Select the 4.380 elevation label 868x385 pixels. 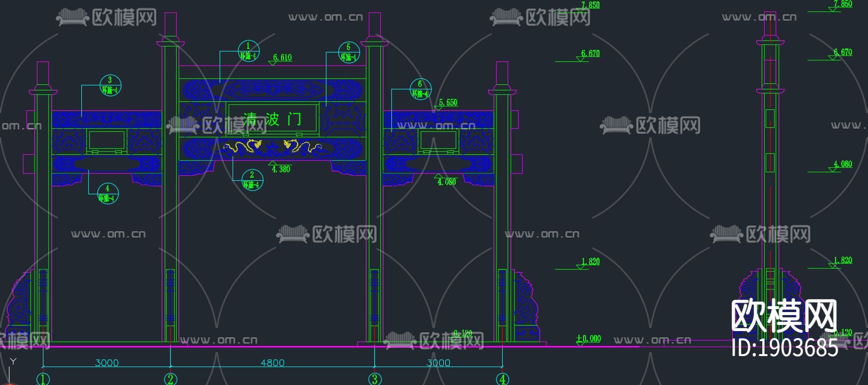[281, 169]
